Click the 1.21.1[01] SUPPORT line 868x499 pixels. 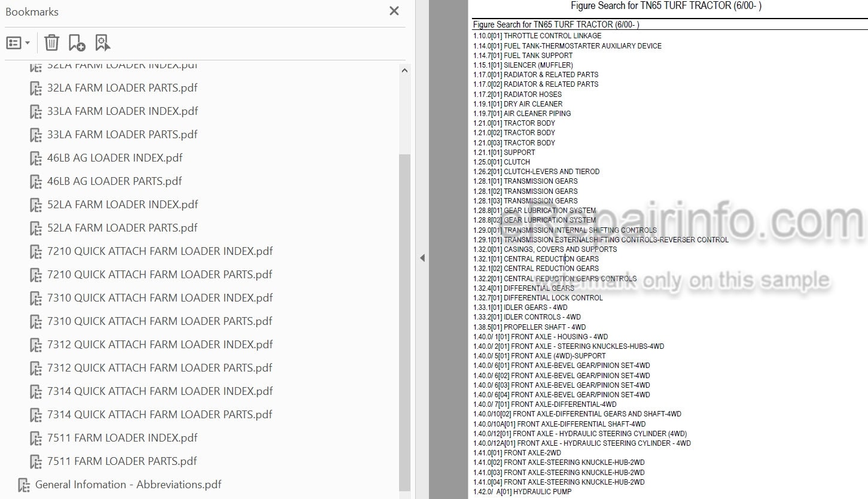504,152
